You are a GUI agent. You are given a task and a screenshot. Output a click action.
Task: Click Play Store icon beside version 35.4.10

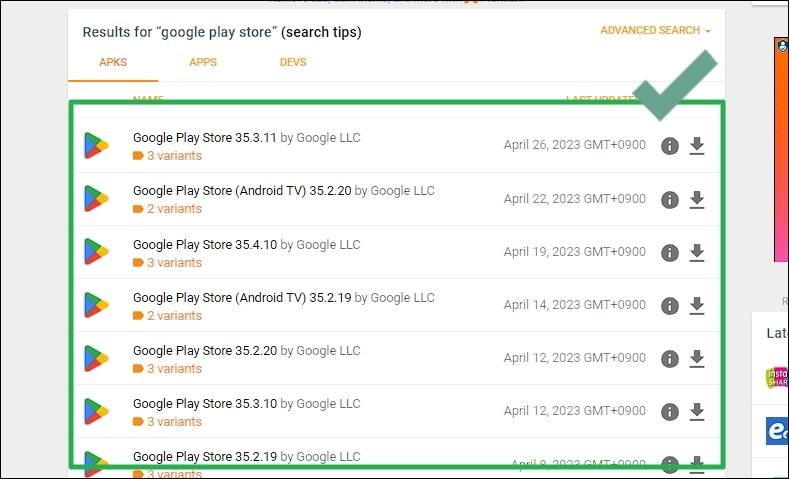click(x=96, y=252)
